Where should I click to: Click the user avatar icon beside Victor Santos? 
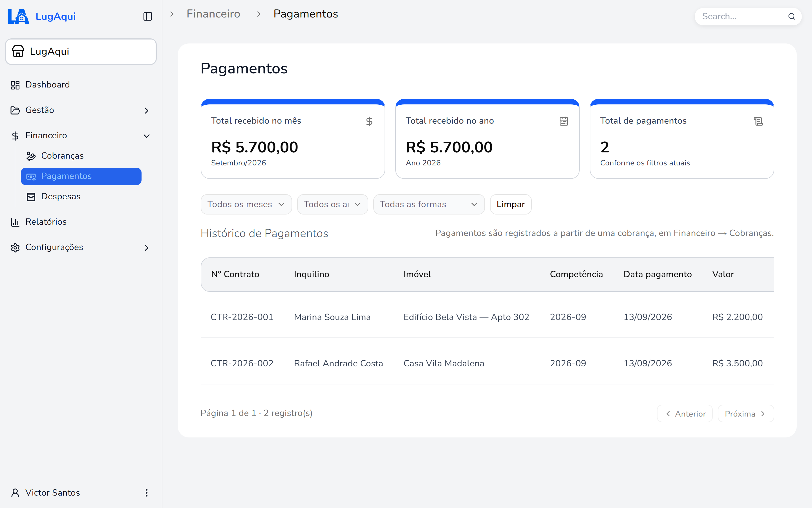coord(15,493)
